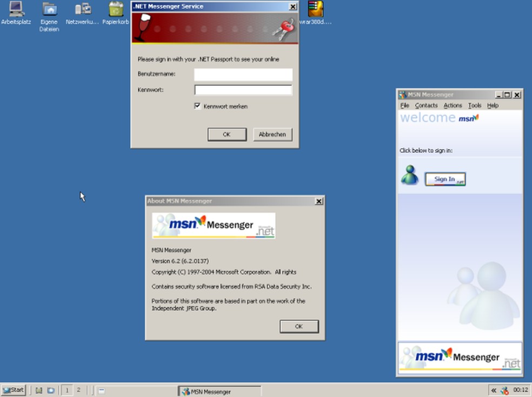
Task: Click the green MSN buddy avatar icon
Action: pos(409,176)
